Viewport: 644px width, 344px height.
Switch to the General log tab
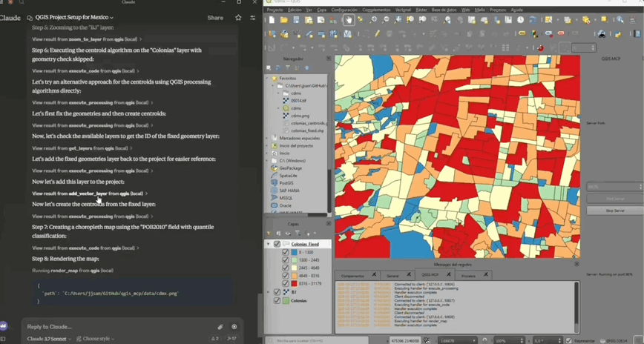[393, 275]
